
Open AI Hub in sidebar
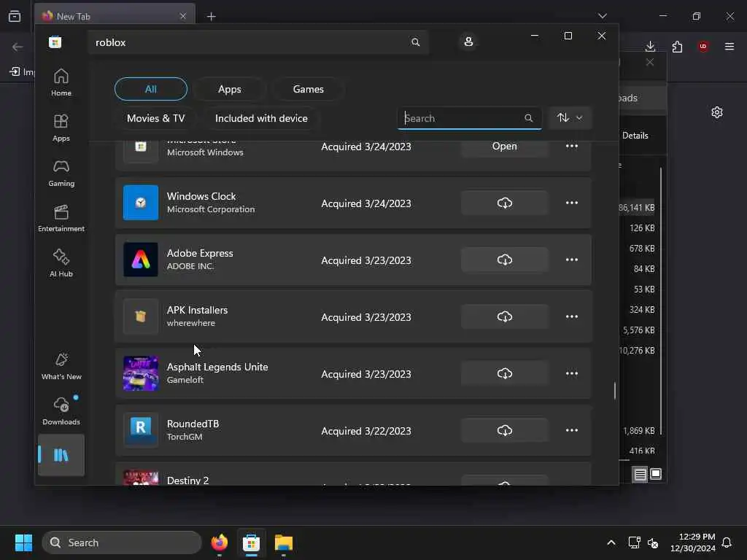(61, 263)
